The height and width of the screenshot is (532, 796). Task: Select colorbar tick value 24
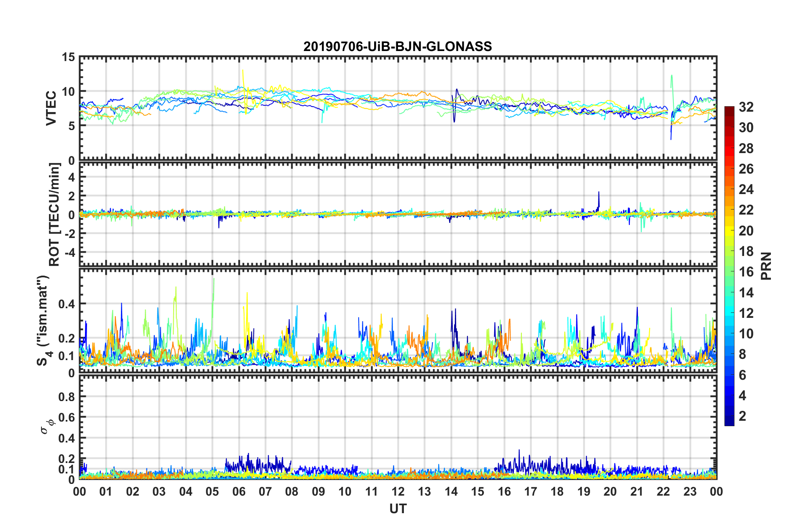(x=746, y=189)
